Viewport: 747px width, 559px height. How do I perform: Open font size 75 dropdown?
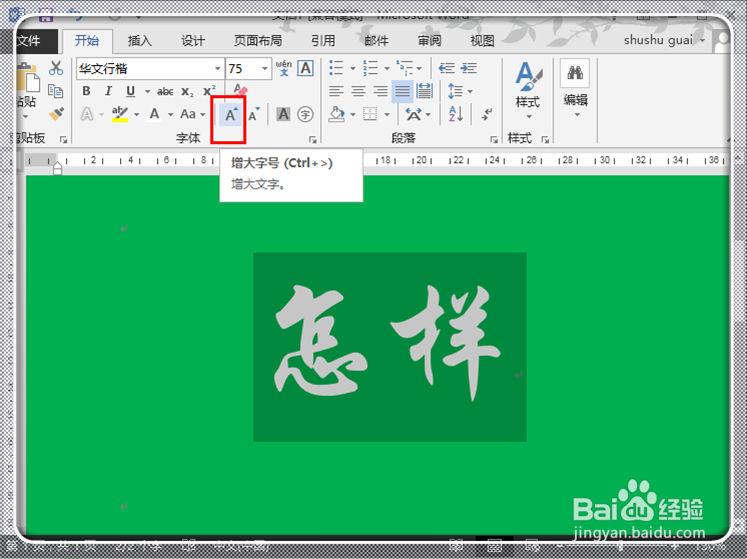[x=264, y=69]
